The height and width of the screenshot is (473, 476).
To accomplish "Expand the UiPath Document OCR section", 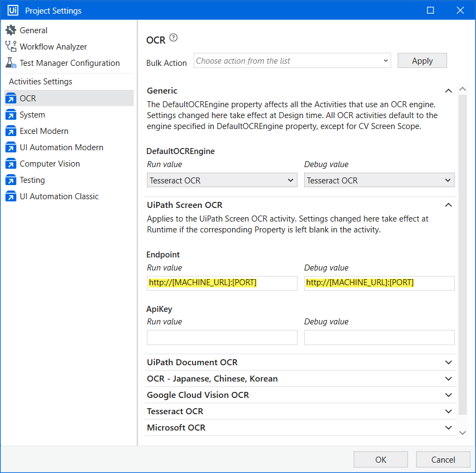I will click(448, 363).
